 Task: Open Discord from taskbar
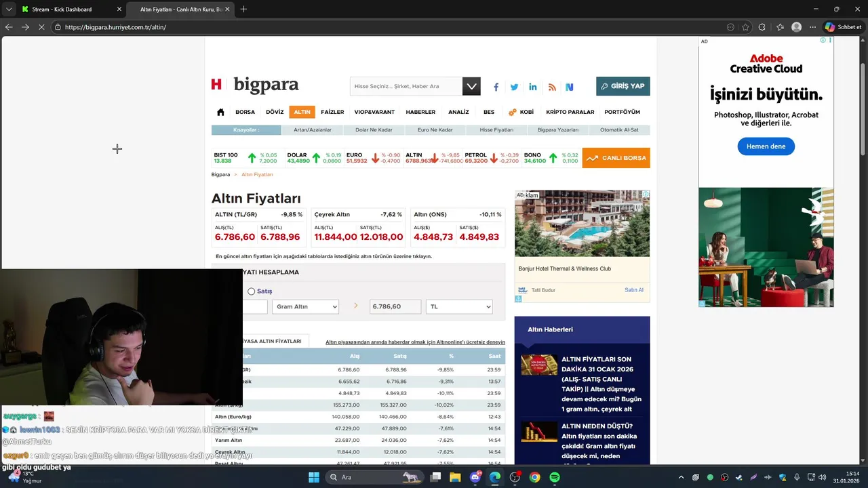(475, 477)
